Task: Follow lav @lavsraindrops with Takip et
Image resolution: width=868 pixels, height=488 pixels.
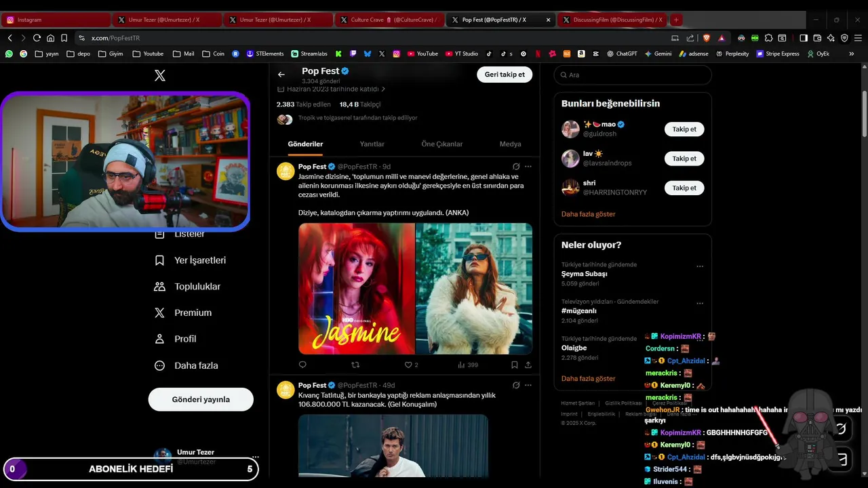Action: [684, 159]
